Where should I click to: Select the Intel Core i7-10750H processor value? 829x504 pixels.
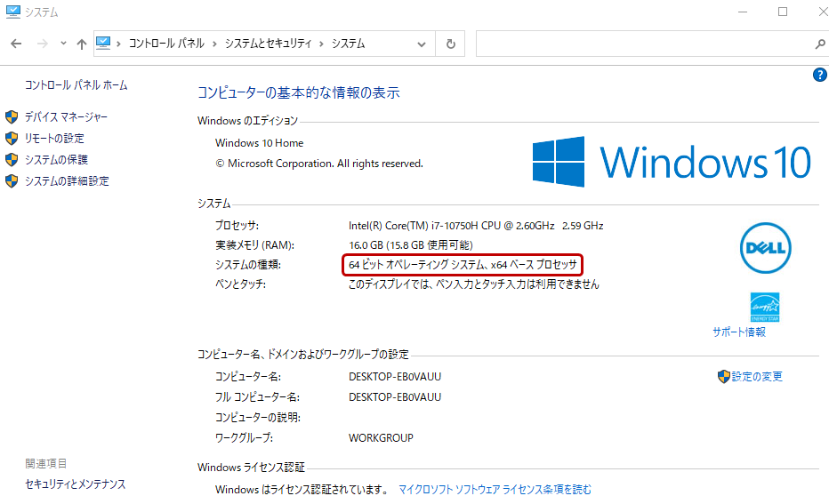click(x=476, y=226)
